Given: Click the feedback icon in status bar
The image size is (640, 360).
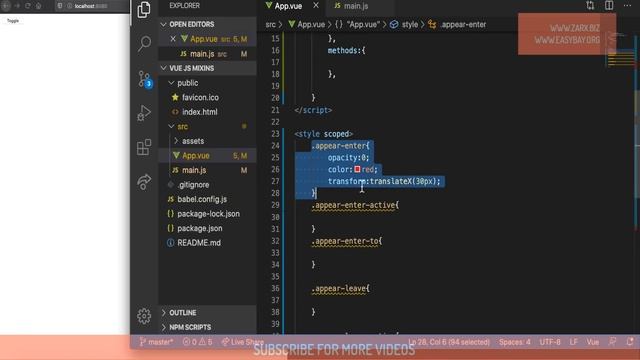Looking at the screenshot, I should [612, 342].
